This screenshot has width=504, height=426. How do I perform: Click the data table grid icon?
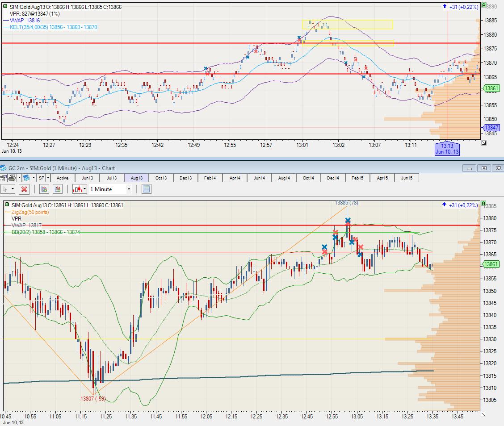[146, 189]
